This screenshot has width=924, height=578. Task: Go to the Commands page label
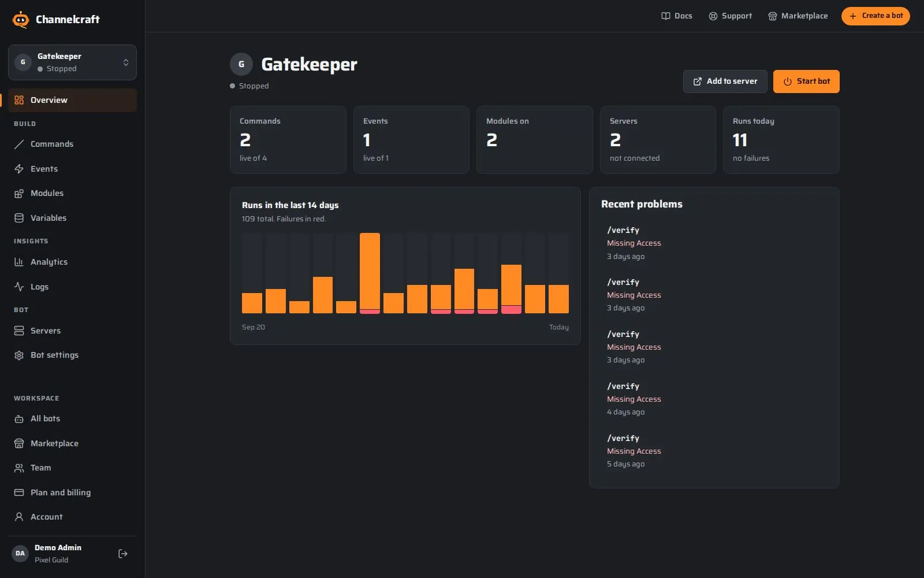point(52,144)
